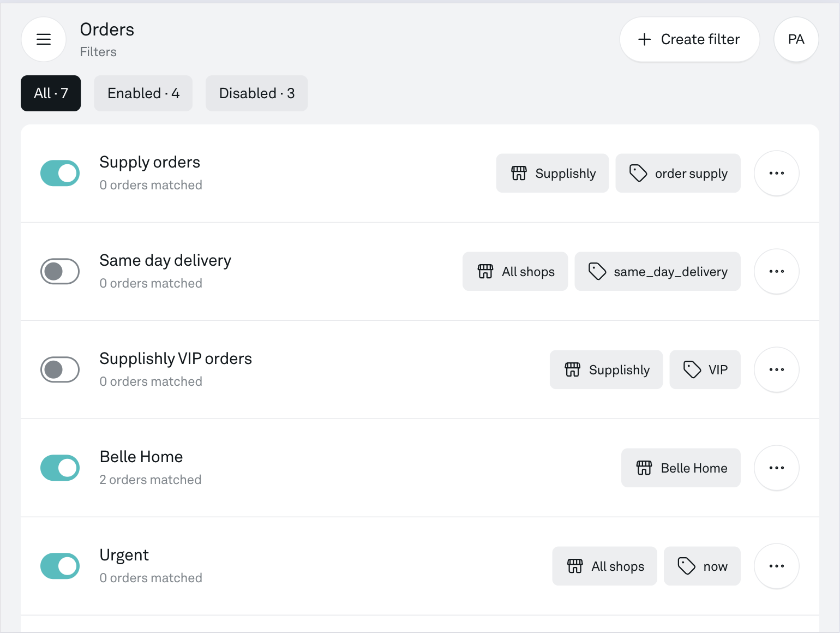Screen dimensions: 840x633
Task: Click the All shops chip in Urgent row
Action: (x=604, y=566)
